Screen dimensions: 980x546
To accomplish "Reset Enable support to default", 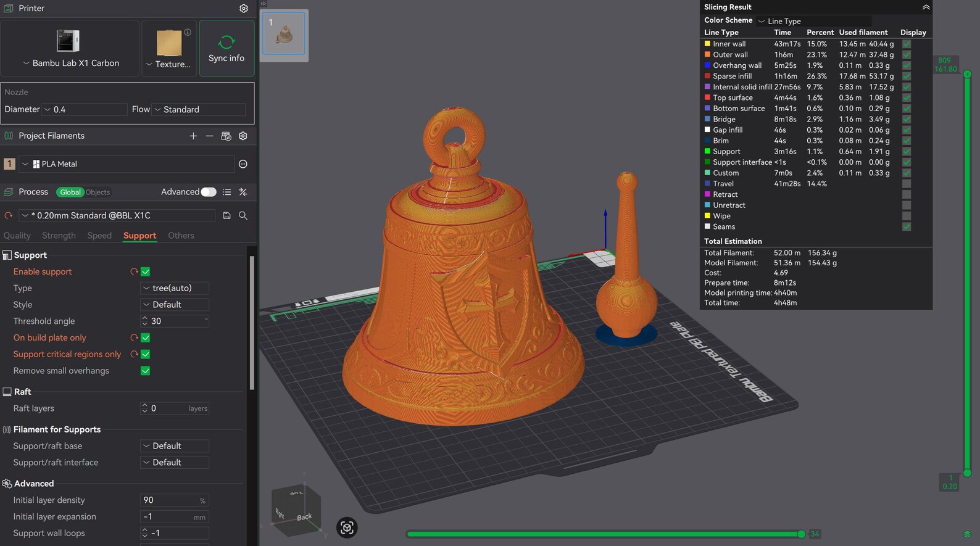I will pos(133,271).
